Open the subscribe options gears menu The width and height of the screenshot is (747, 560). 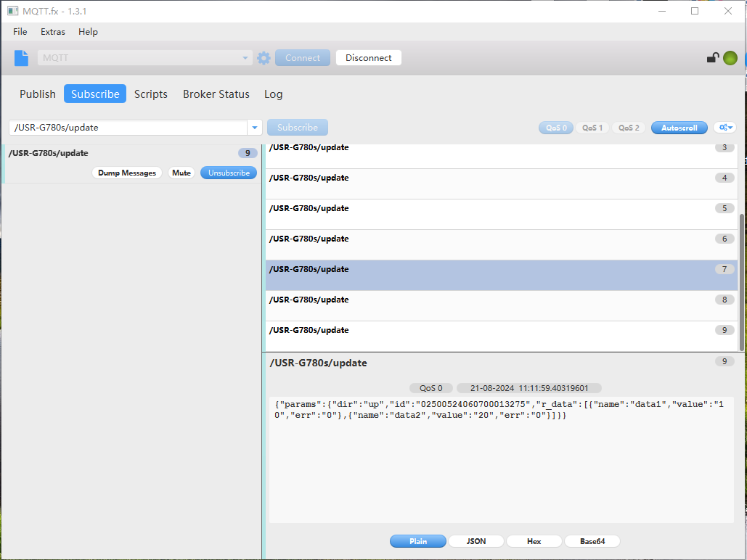725,128
